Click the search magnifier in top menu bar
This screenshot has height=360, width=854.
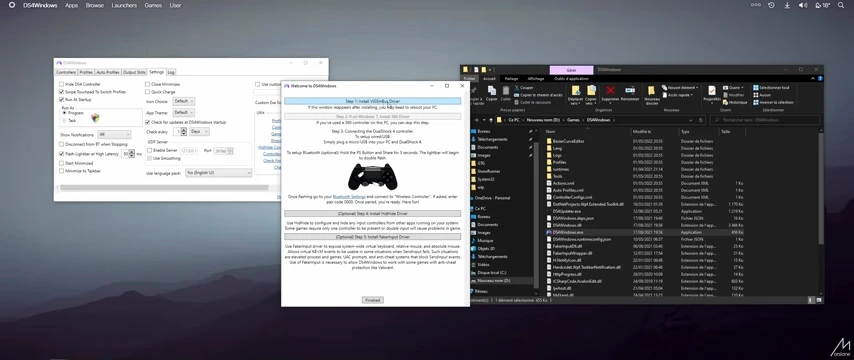coord(841,5)
